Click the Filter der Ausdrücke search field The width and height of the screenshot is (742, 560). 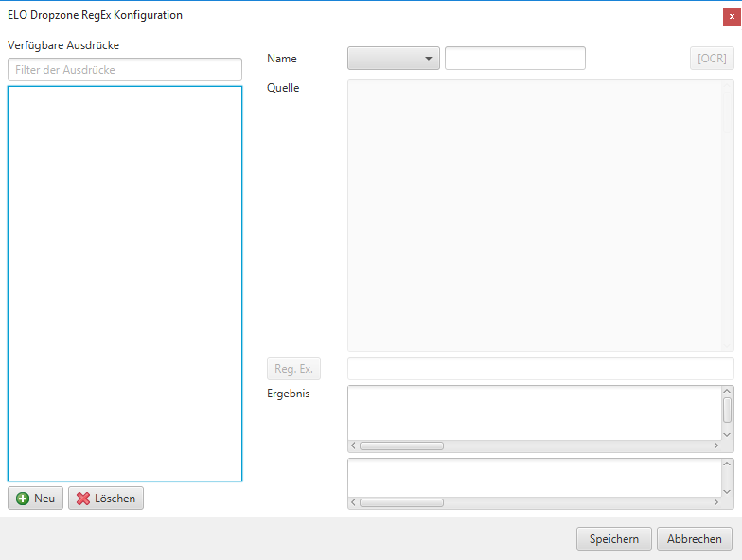point(125,70)
